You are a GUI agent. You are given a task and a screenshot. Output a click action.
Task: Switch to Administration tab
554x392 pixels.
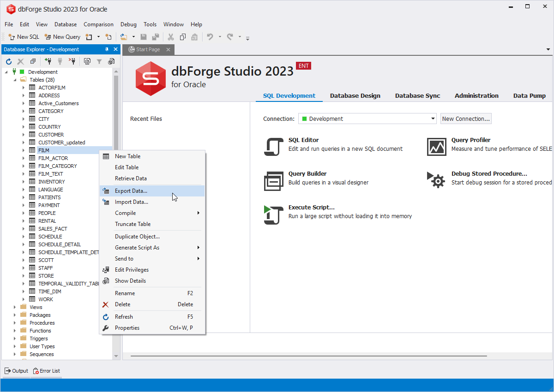[x=476, y=96]
